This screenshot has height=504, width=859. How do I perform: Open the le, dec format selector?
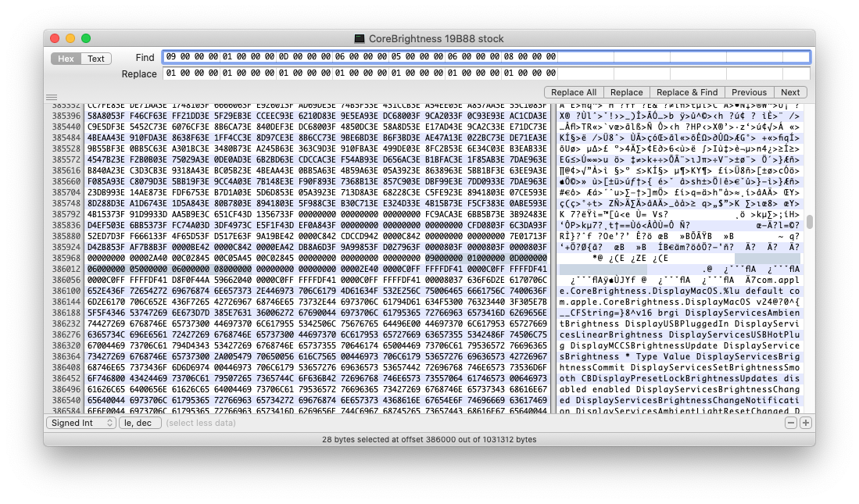click(x=140, y=423)
